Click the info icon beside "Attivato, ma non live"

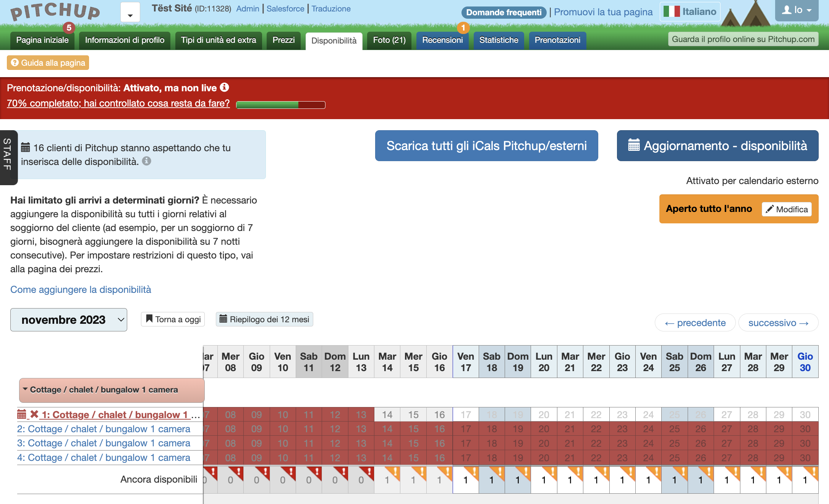(x=225, y=87)
